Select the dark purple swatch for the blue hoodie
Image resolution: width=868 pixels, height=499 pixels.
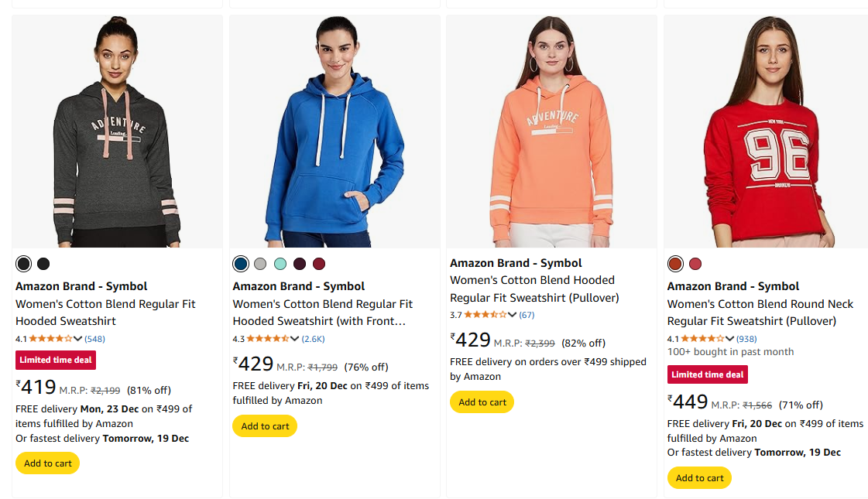(x=300, y=264)
